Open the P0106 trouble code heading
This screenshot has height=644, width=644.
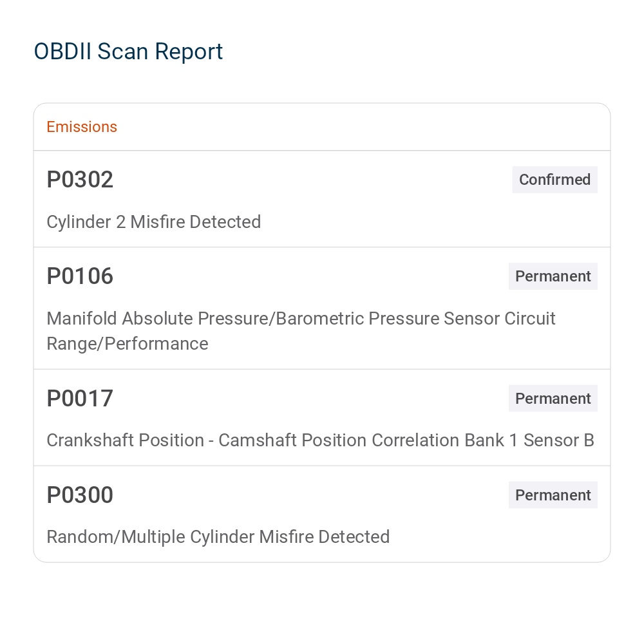pyautogui.click(x=80, y=276)
